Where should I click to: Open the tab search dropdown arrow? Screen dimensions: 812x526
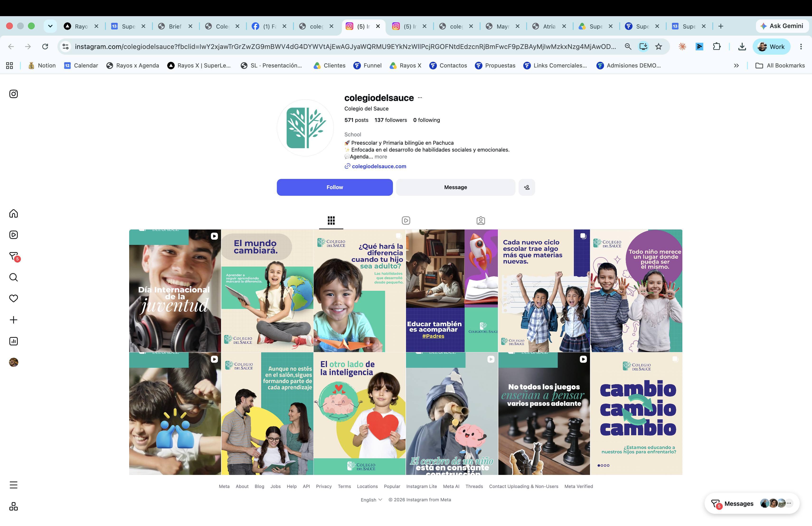50,26
